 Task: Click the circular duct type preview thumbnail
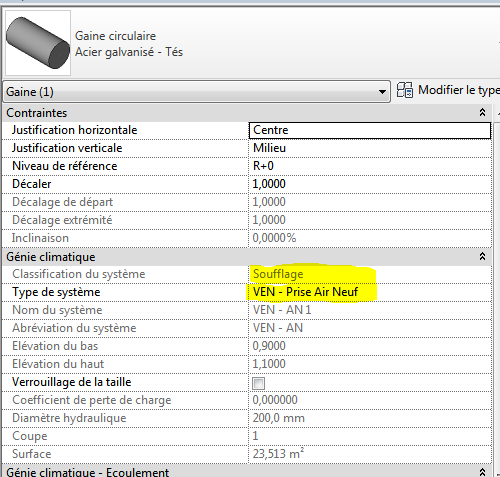(x=38, y=43)
